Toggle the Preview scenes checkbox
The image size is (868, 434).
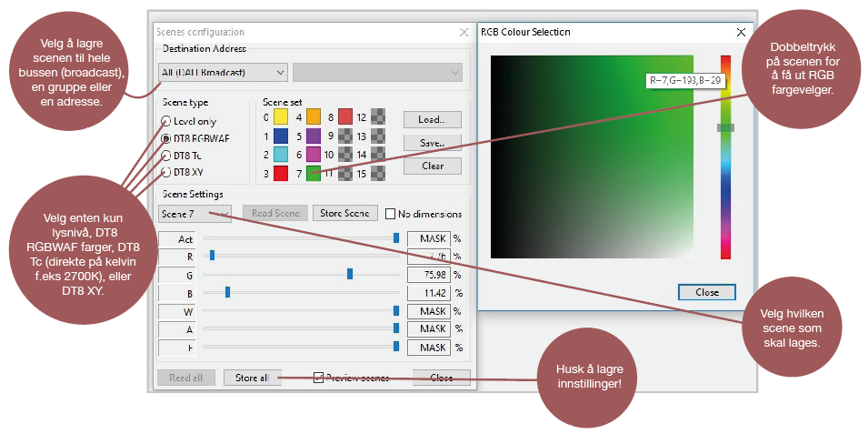318,377
